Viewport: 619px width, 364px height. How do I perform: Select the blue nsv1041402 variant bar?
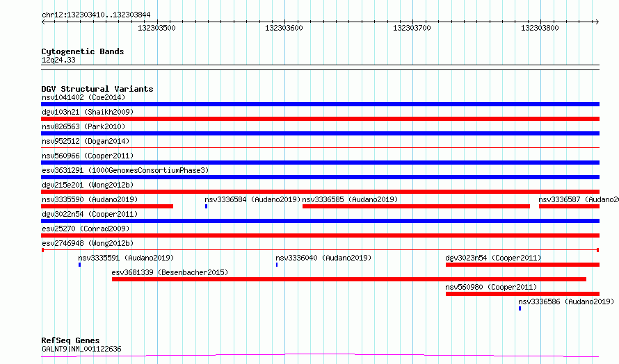[320, 104]
